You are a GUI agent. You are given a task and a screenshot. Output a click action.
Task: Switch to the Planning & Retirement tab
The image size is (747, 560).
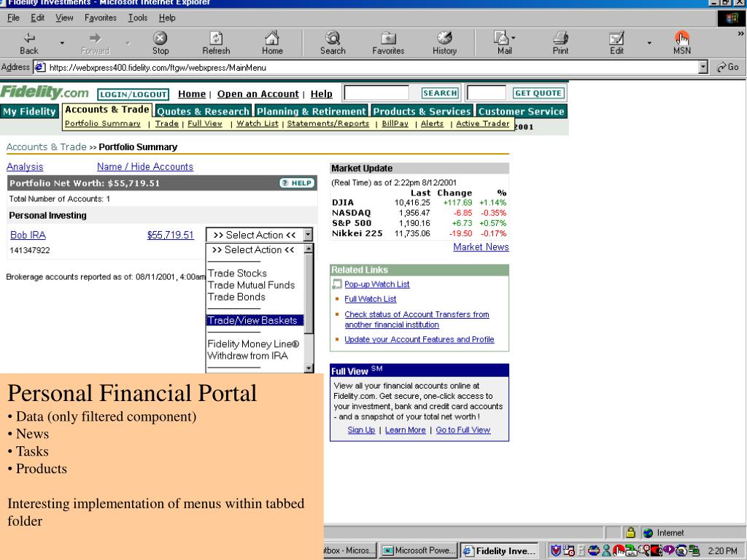[x=311, y=112]
